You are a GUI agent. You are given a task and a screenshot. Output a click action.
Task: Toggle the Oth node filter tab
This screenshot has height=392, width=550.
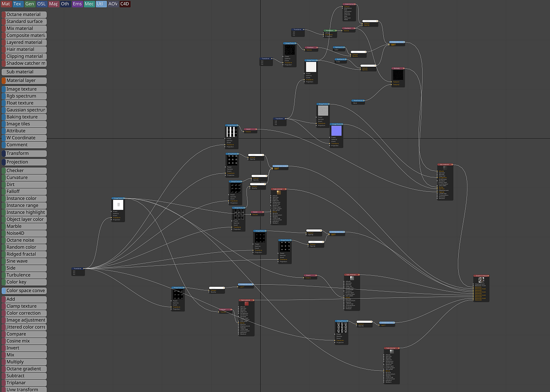[65, 4]
